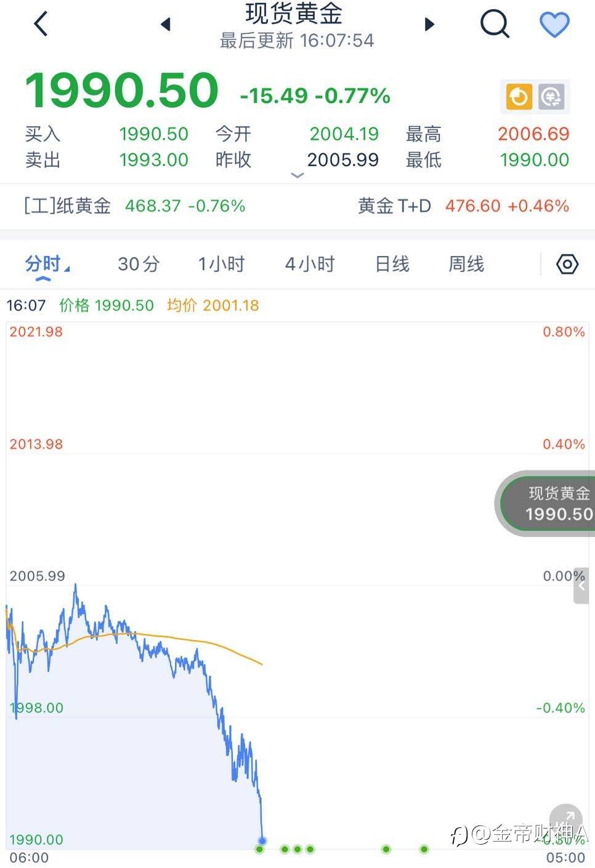Screen dimensions: 595x868
Task: Open the [工]纸黄金 quote link
Action: [134, 206]
